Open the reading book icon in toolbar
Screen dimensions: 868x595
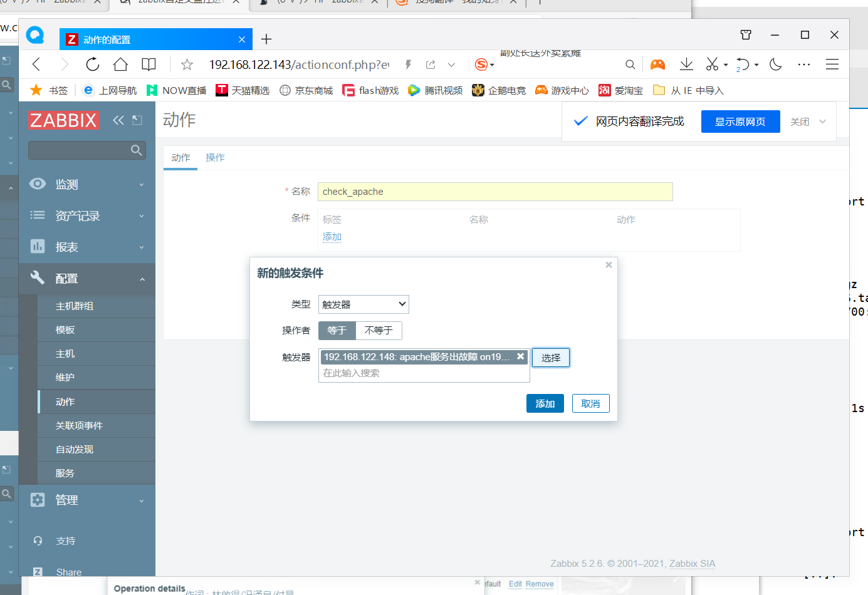tap(149, 64)
